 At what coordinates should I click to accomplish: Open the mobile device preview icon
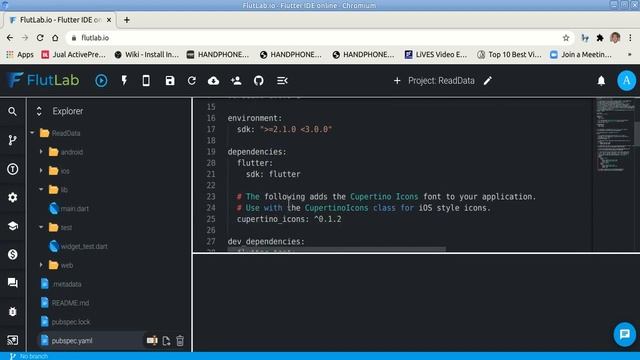146,80
